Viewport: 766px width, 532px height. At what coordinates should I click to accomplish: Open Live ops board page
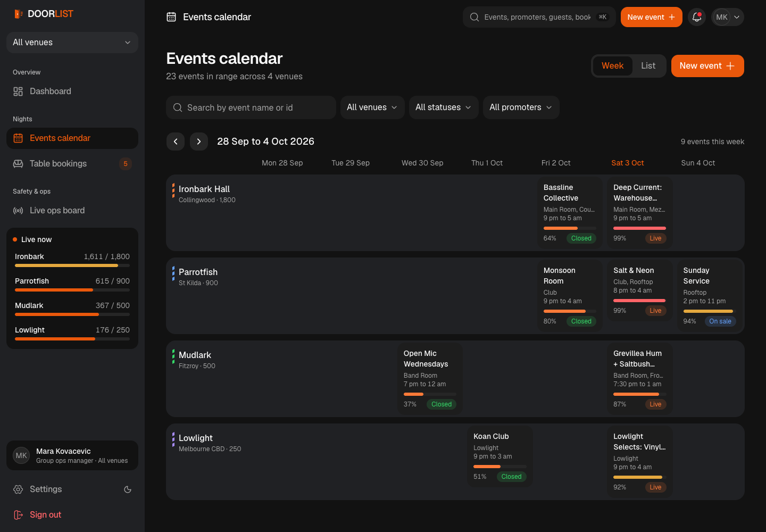coord(72,211)
